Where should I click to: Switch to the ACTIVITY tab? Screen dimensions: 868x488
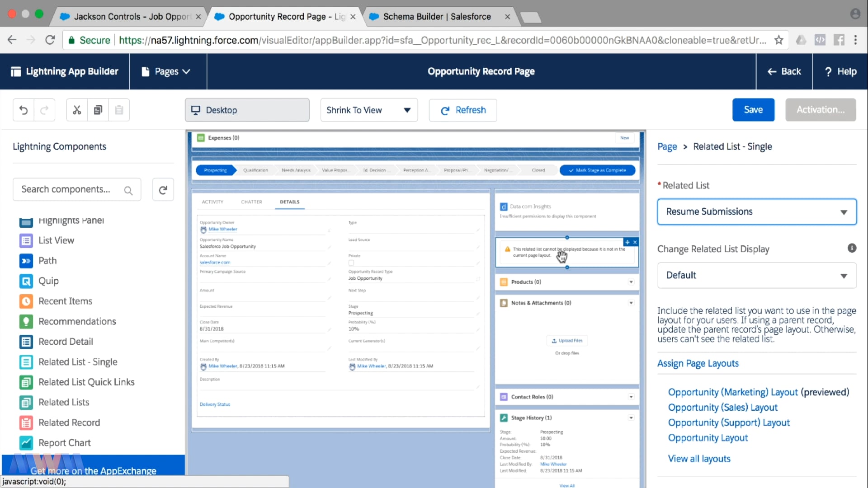click(213, 202)
